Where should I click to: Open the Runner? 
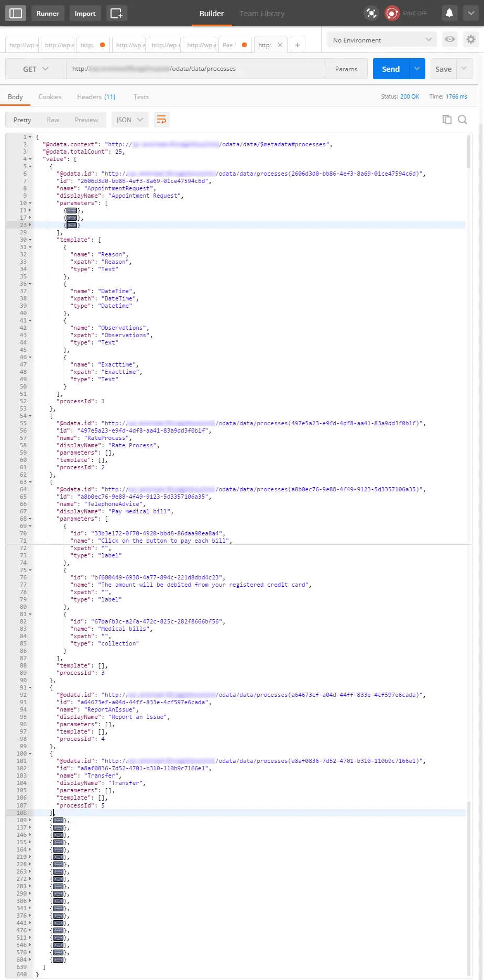48,13
